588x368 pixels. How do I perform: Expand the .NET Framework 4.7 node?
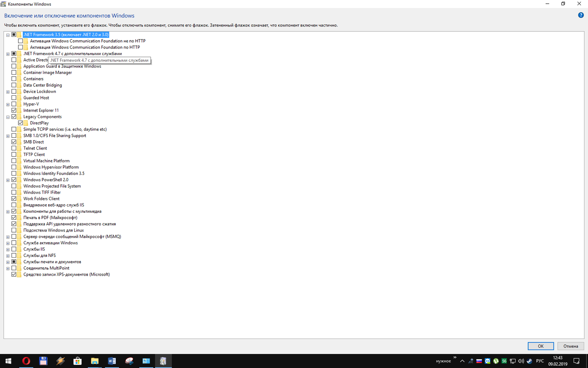[8, 54]
